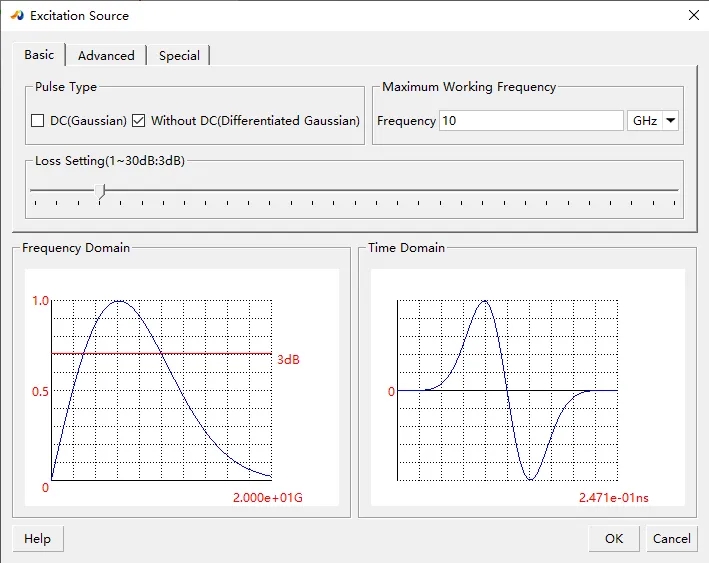Image resolution: width=709 pixels, height=563 pixels.
Task: Click the peak of the Frequency Domain curve
Action: [119, 301]
